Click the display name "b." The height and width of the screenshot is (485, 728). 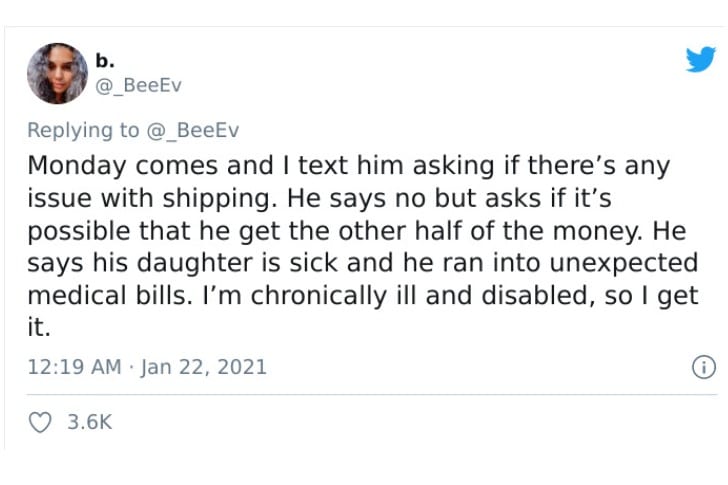point(105,60)
